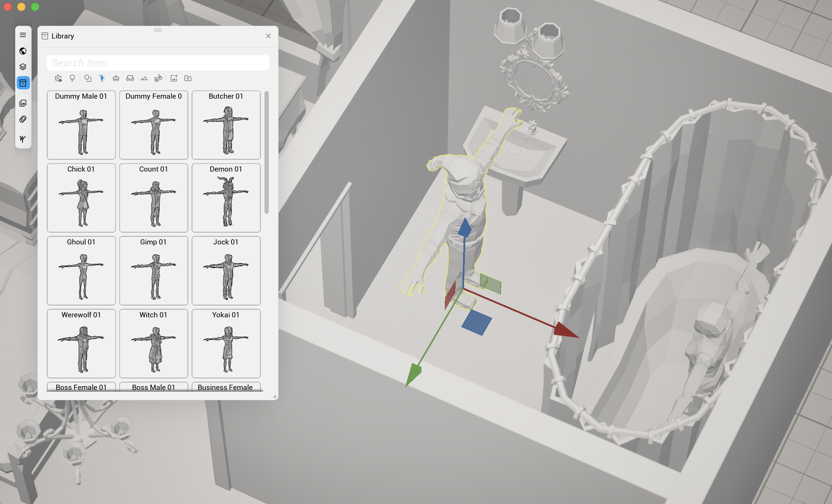Image resolution: width=832 pixels, height=504 pixels.
Task: Select the furniture sofa category icon
Action: [x=130, y=78]
